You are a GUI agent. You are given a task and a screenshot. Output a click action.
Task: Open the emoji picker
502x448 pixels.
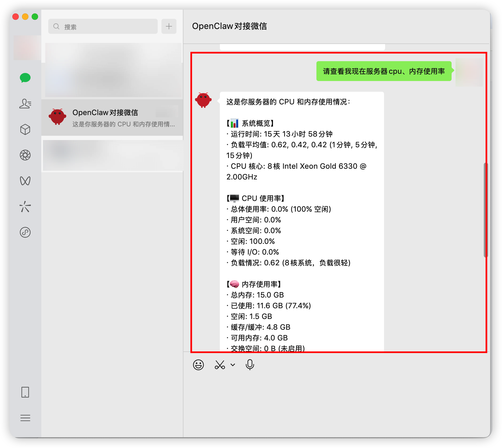[x=198, y=365]
